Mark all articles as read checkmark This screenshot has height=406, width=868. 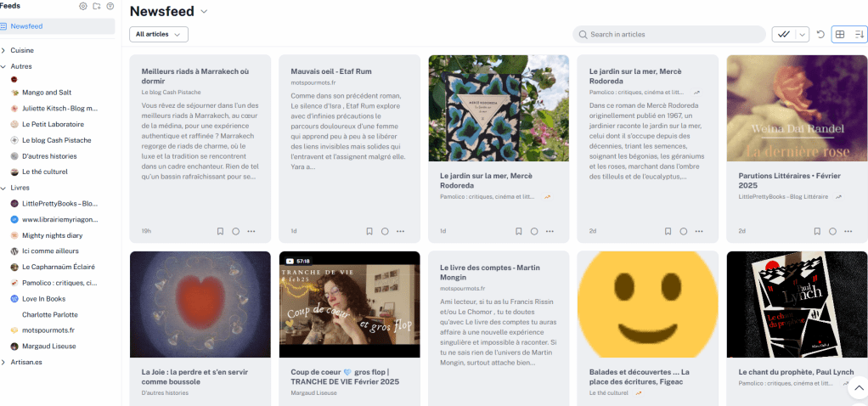[783, 34]
